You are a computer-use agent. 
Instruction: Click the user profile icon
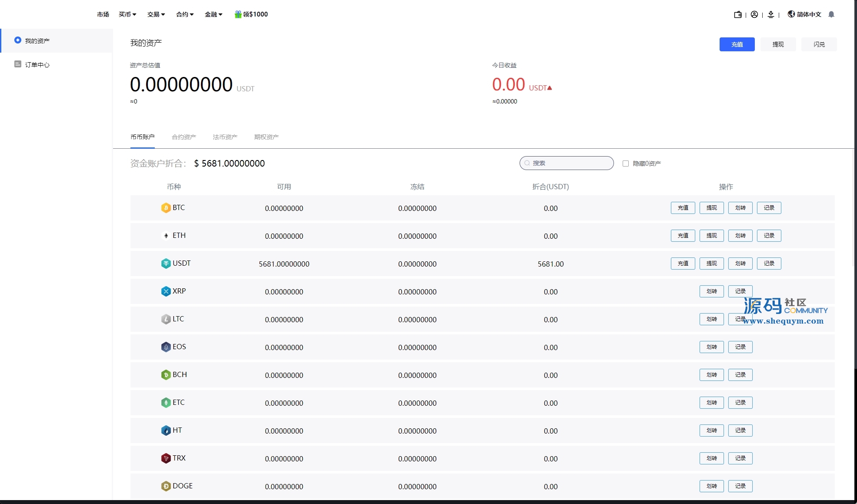(754, 15)
